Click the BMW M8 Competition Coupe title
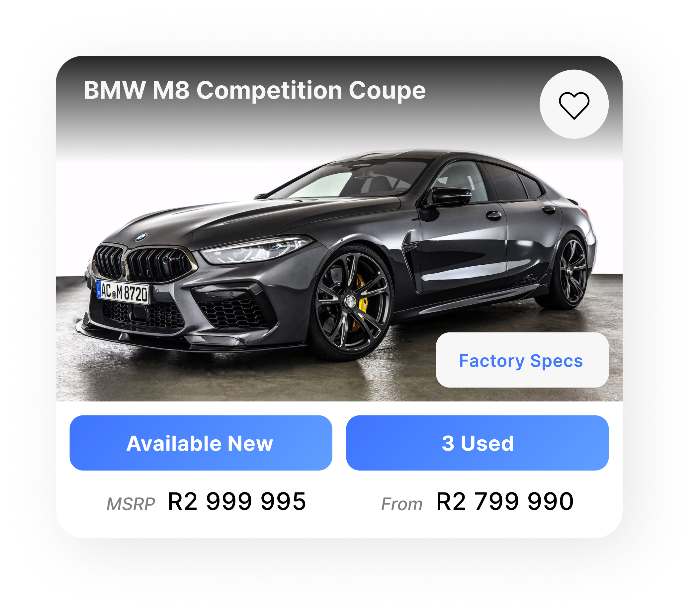The image size is (700, 615). 254,90
